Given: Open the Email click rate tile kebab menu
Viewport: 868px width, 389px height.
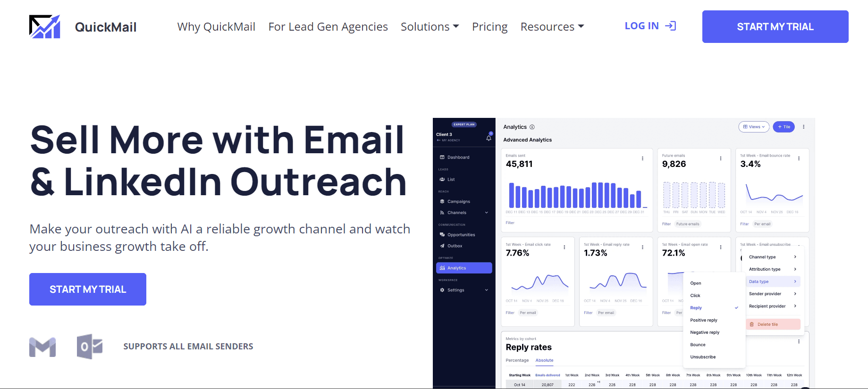Looking at the screenshot, I should [565, 247].
